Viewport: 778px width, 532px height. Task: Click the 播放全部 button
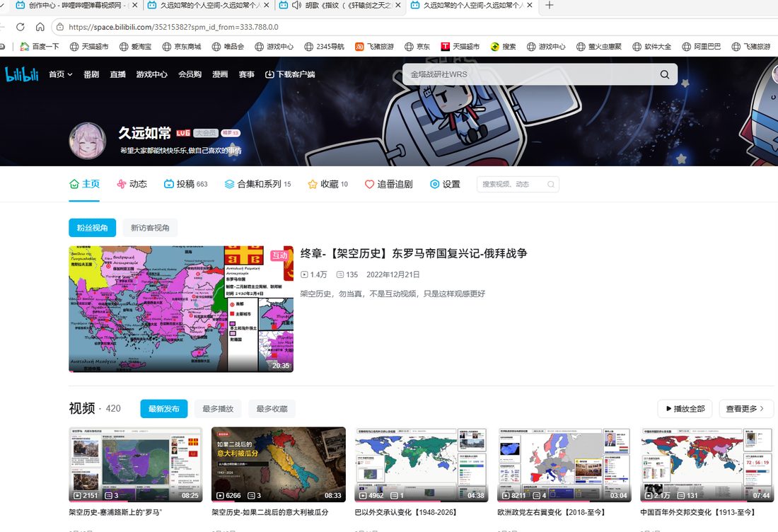tap(685, 409)
